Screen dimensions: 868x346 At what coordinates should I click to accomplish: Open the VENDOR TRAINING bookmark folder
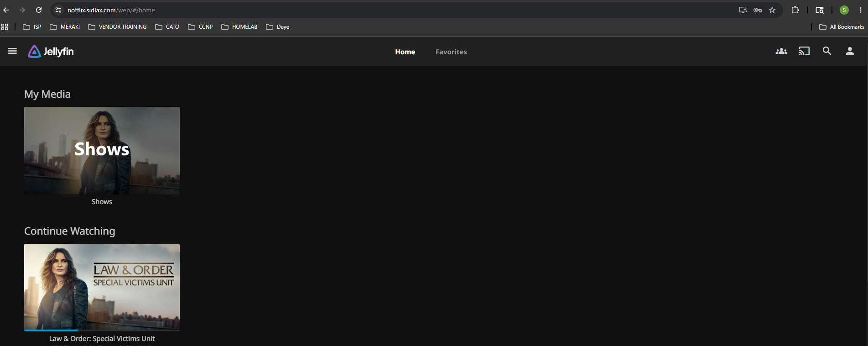pos(117,27)
